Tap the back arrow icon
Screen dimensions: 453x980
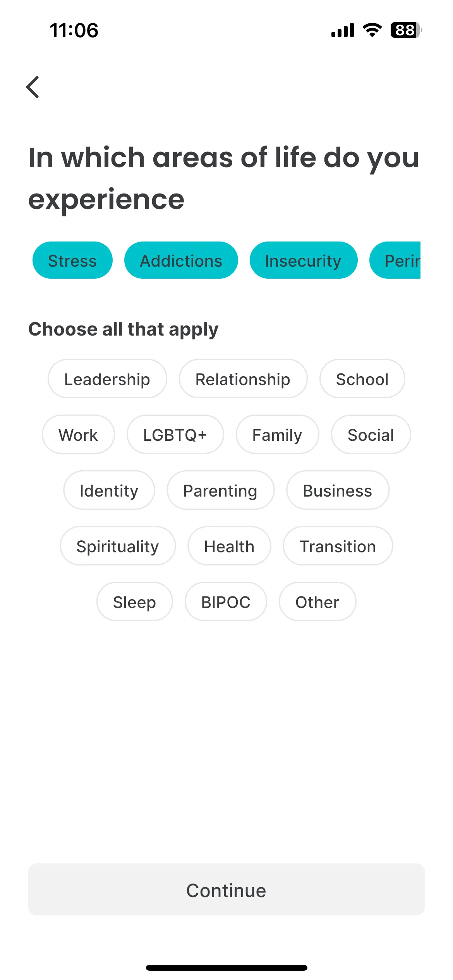(x=33, y=87)
